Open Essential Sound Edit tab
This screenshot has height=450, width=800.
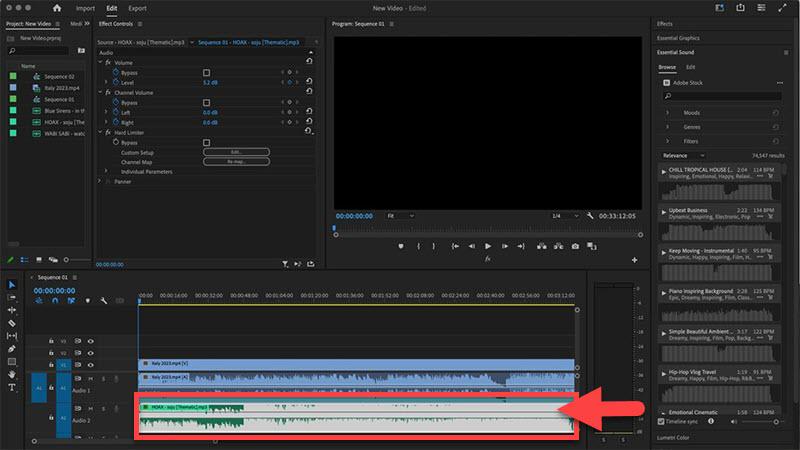click(x=690, y=67)
